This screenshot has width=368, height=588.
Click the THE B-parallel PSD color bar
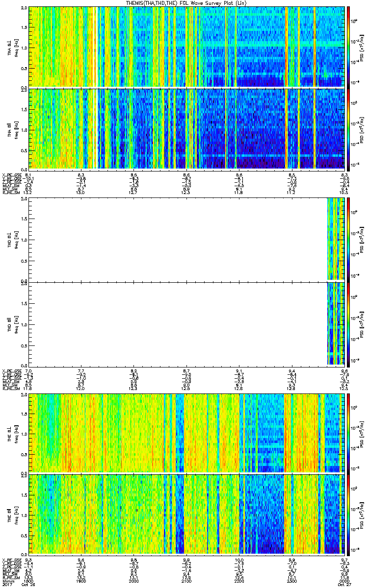click(349, 514)
